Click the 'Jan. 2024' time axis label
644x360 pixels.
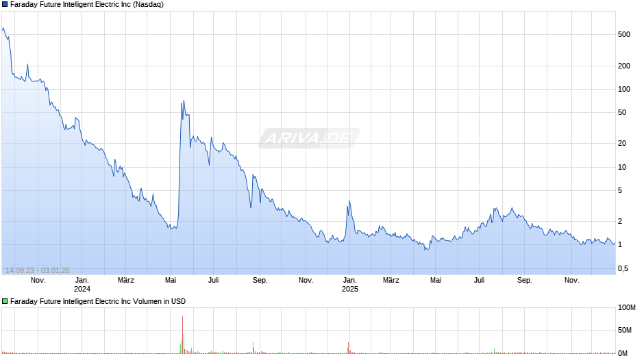[x=82, y=285]
